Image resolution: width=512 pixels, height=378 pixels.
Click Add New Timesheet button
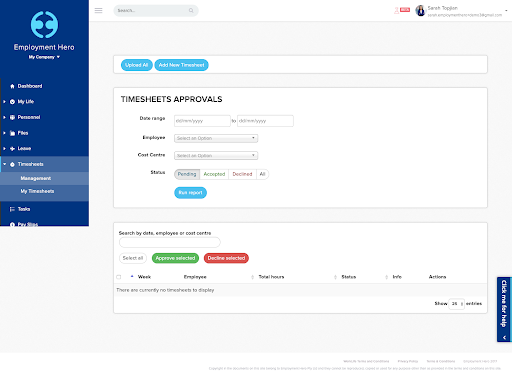coord(181,65)
